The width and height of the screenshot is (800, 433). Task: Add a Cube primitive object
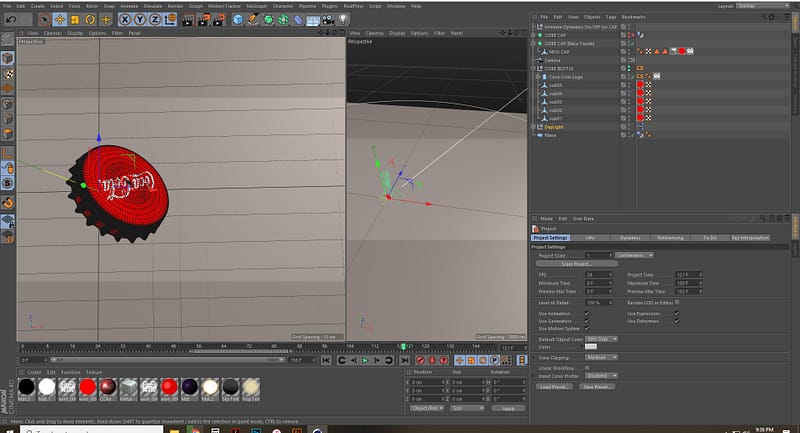pyautogui.click(x=238, y=20)
